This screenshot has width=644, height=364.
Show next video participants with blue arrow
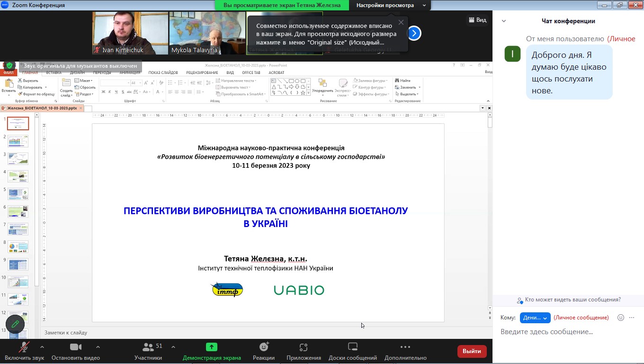tap(414, 33)
